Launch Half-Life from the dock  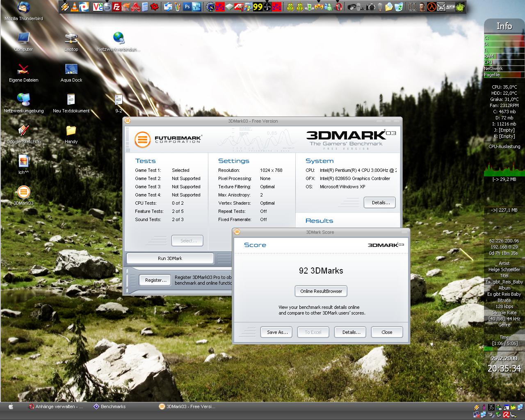[431, 7]
